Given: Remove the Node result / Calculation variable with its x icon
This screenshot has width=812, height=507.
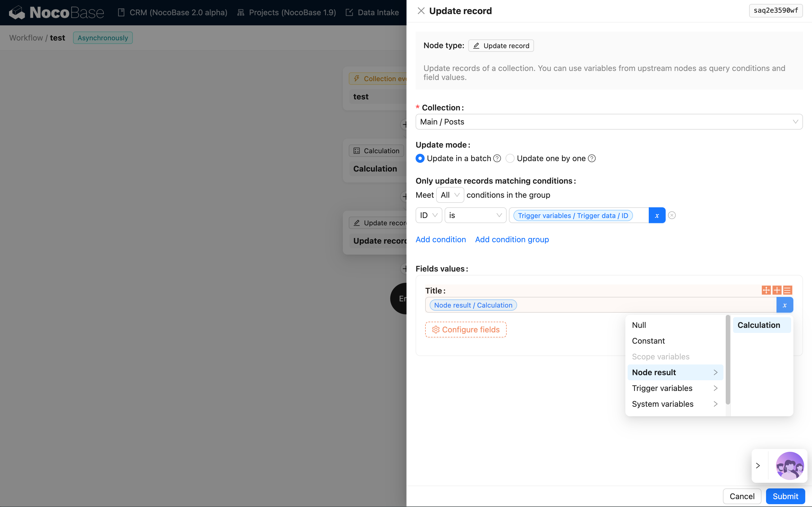Looking at the screenshot, I should click(784, 305).
